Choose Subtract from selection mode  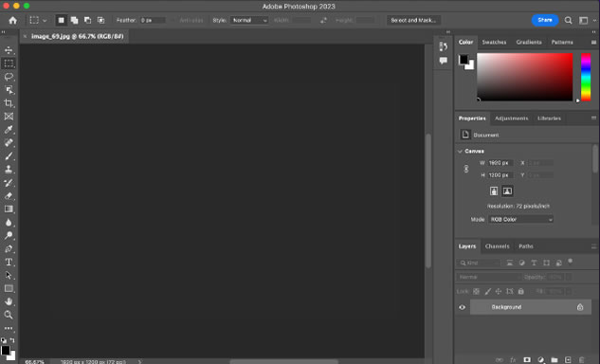[87, 20]
